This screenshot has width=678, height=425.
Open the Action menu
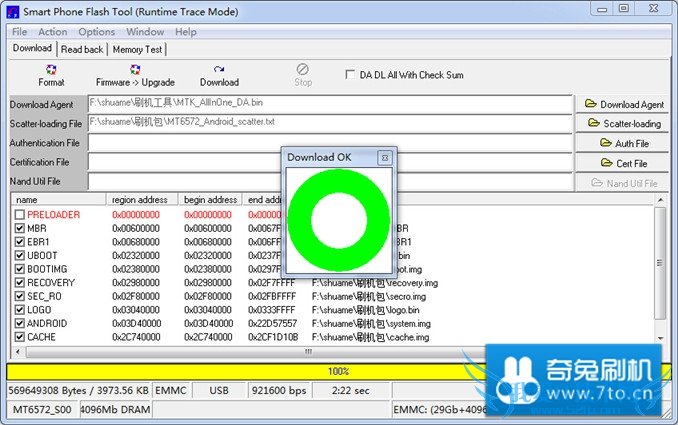tap(53, 32)
